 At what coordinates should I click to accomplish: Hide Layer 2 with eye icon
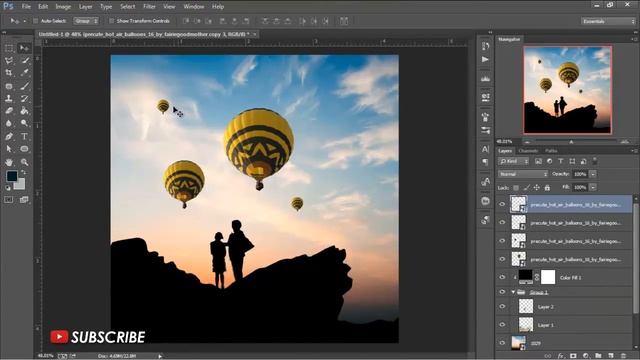coord(502,306)
